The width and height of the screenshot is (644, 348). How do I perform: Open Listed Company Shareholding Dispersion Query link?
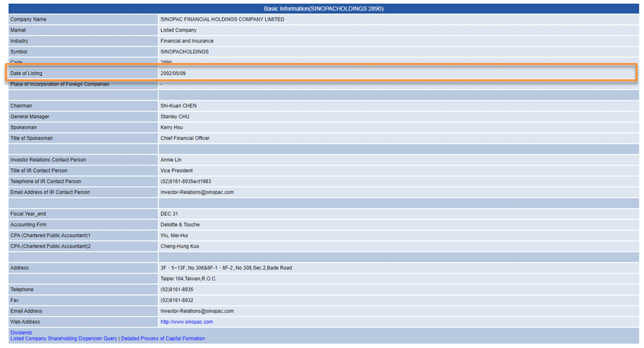click(64, 339)
